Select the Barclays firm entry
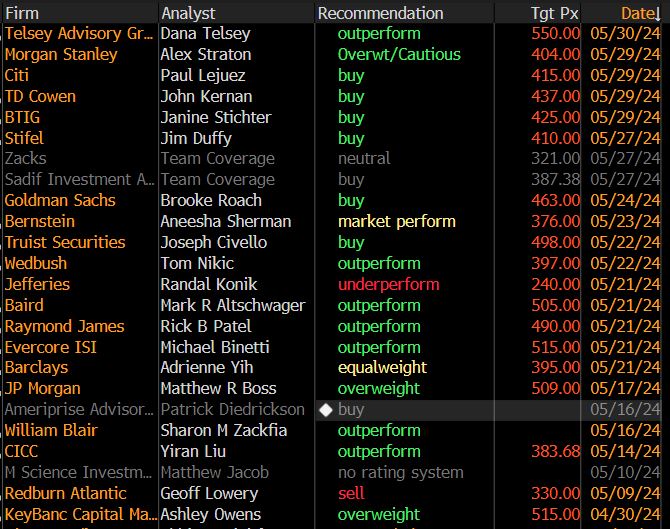The width and height of the screenshot is (670, 529). click(x=37, y=367)
